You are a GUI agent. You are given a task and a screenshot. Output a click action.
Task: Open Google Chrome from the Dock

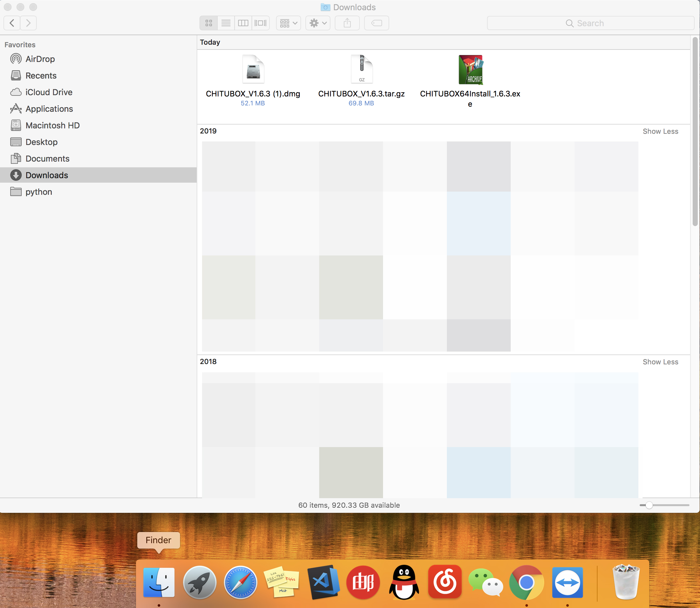pyautogui.click(x=526, y=582)
